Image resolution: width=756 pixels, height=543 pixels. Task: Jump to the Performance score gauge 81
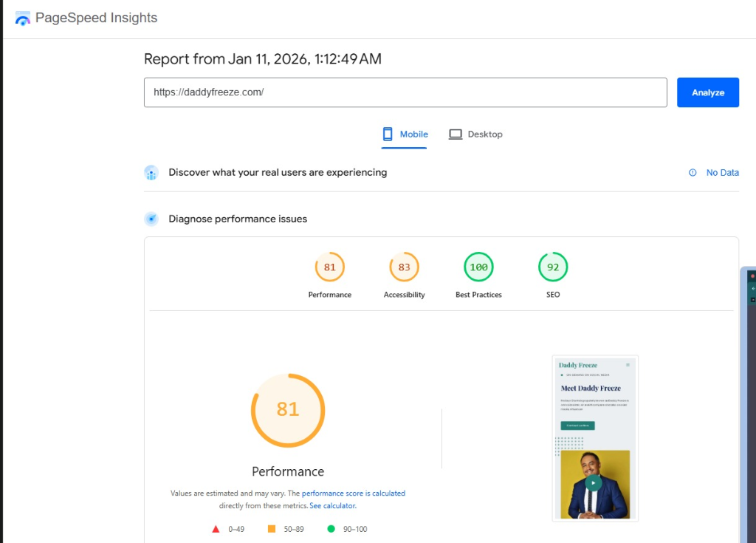click(330, 267)
